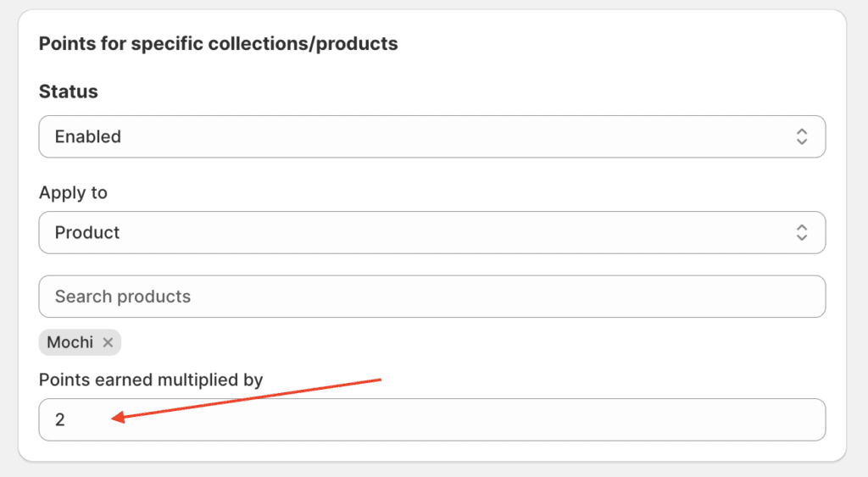Remove the Mochi product tag

[x=108, y=343]
